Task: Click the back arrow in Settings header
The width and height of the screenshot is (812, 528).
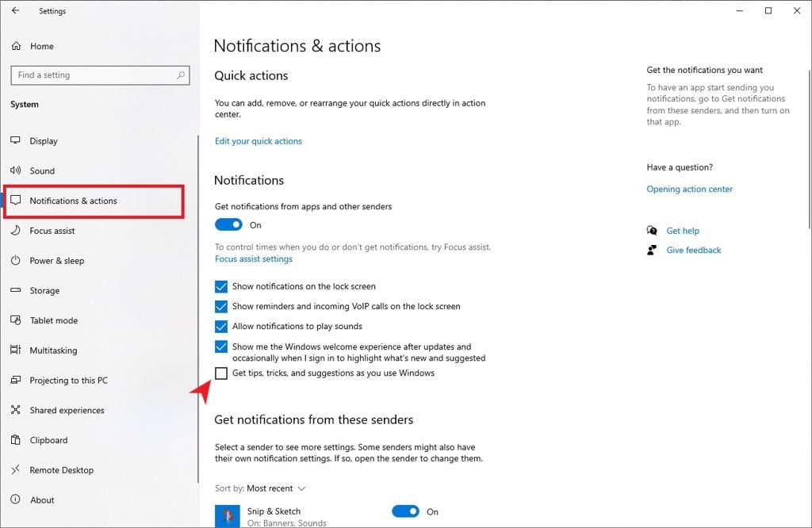Action: (x=16, y=11)
